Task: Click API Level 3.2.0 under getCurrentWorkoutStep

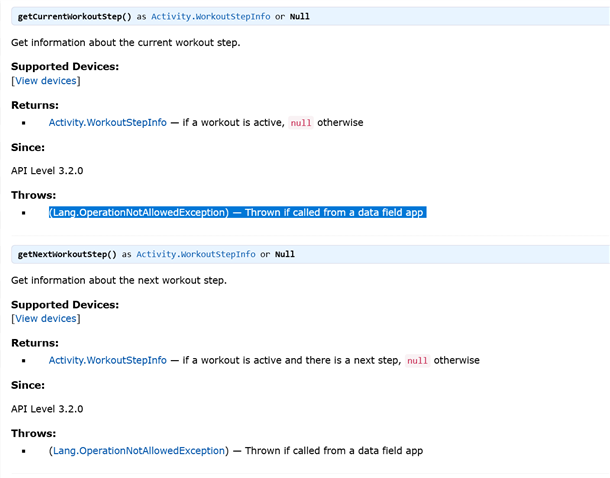Action: 47,170
